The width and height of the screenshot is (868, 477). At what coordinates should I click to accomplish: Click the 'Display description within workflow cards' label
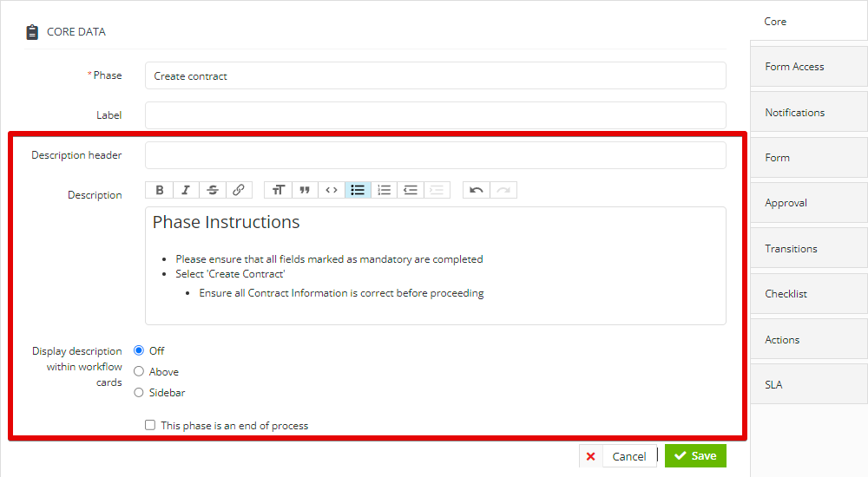click(77, 366)
